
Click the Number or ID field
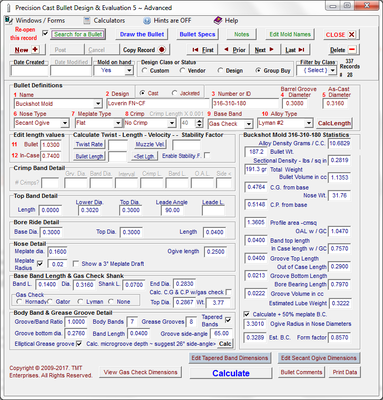[245, 104]
